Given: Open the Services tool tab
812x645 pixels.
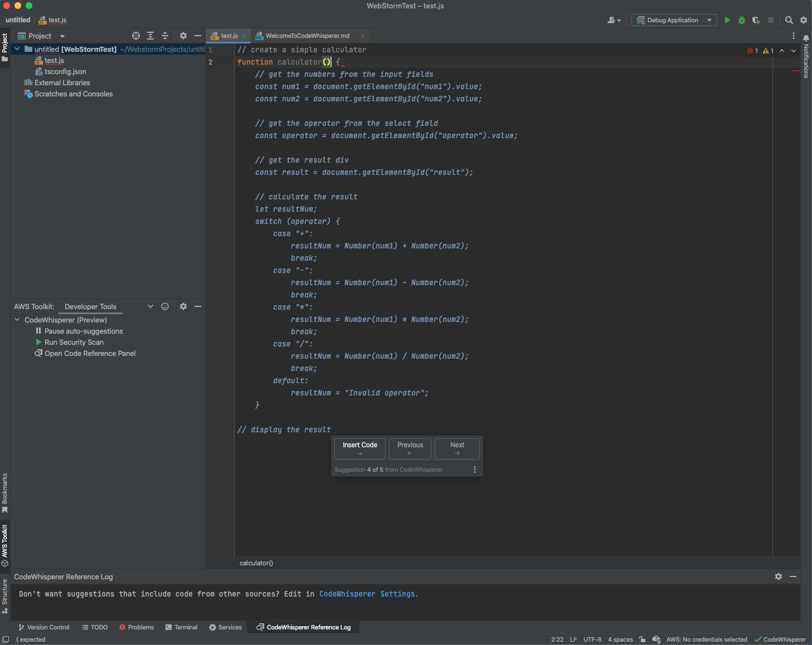Looking at the screenshot, I should (x=226, y=627).
